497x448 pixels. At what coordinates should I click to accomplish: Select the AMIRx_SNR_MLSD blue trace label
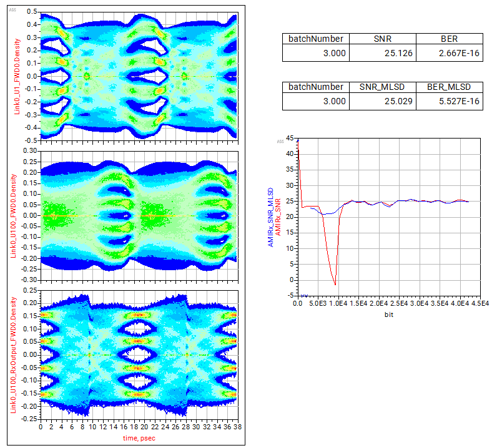[x=270, y=217]
